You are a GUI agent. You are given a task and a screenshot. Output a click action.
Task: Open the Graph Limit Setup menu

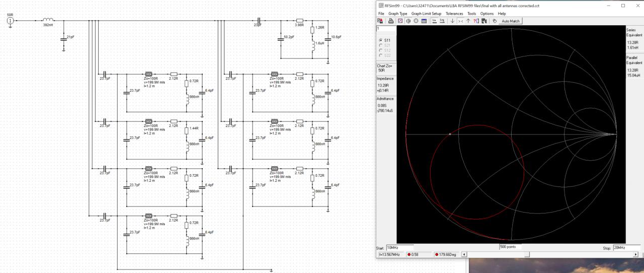coord(426,14)
